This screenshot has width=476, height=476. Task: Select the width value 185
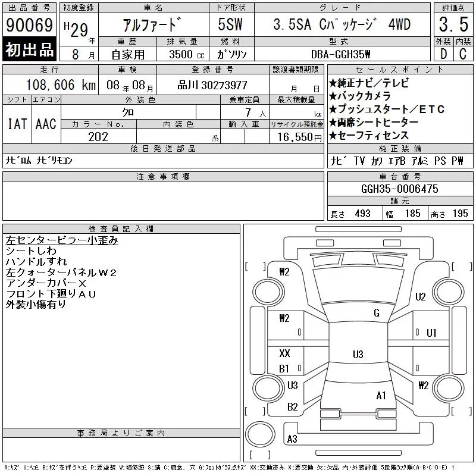click(x=413, y=214)
